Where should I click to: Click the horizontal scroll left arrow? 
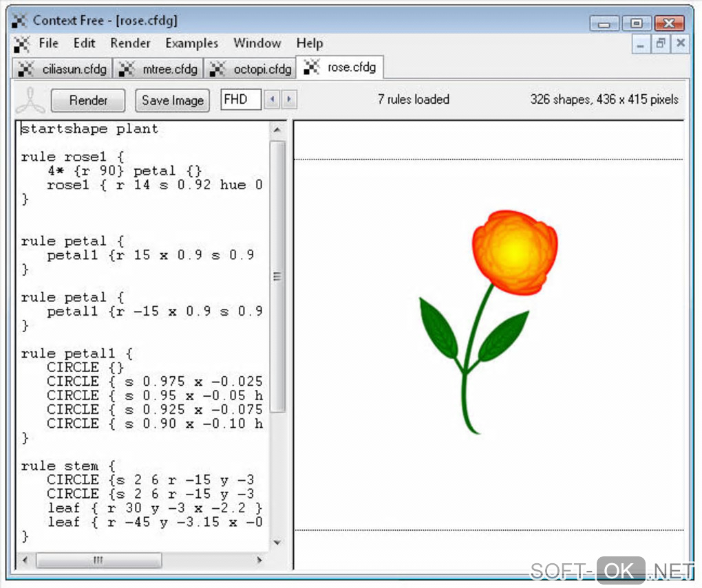tap(25, 560)
